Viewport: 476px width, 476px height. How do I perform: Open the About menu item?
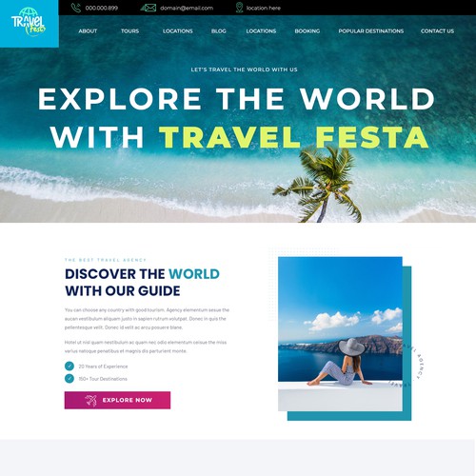[88, 31]
